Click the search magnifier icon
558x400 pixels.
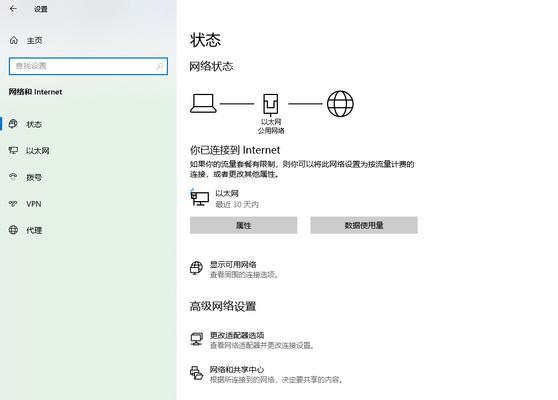coord(160,66)
